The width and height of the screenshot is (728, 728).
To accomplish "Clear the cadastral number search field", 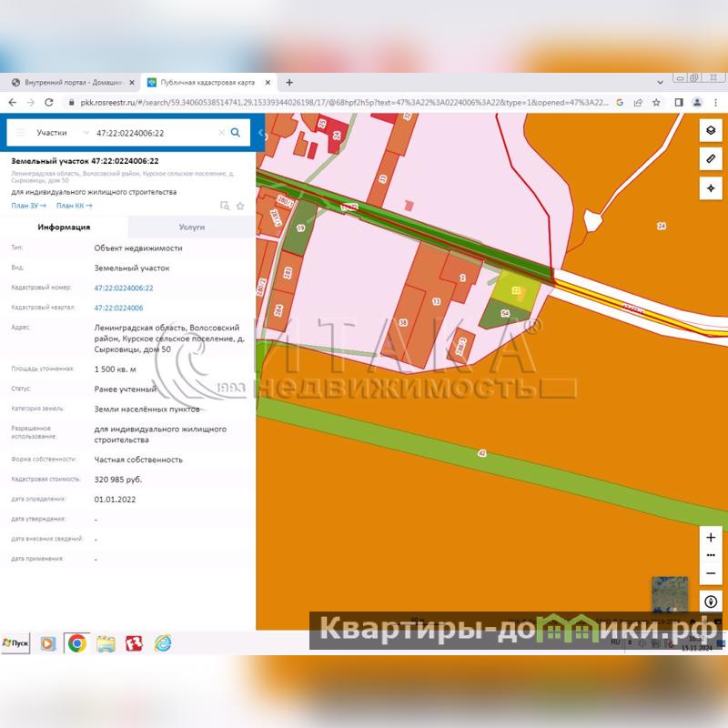I will 220,133.
